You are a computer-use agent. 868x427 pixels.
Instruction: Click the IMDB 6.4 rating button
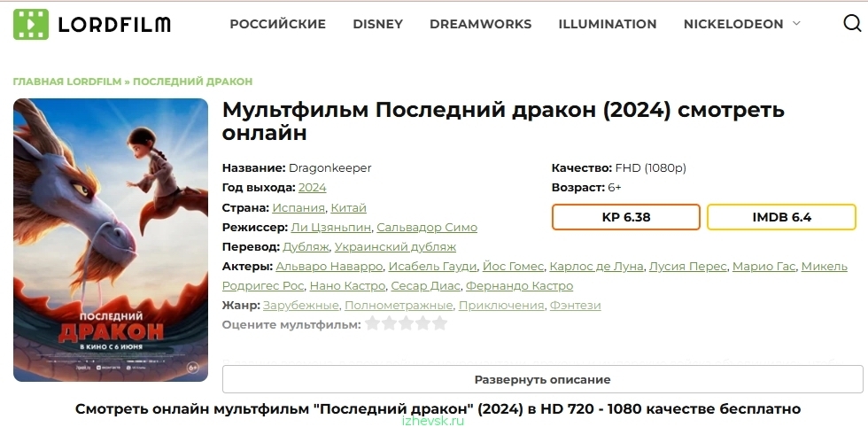click(x=781, y=217)
